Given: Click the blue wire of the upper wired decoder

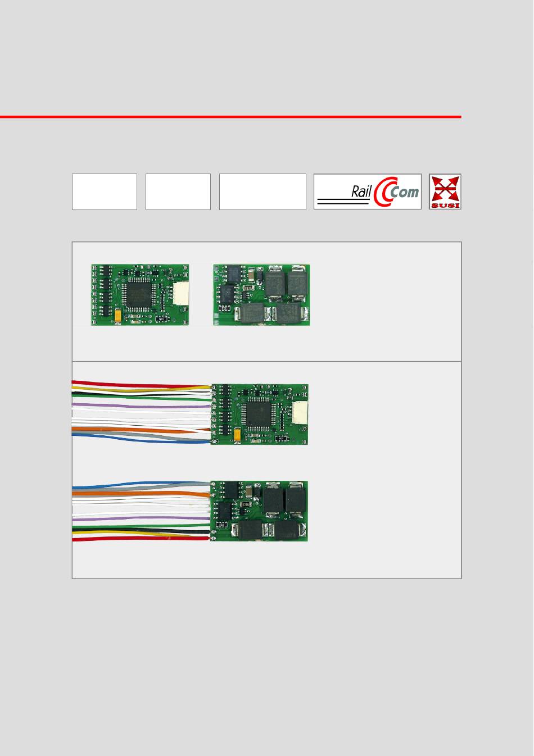Looking at the screenshot, I should pyautogui.click(x=141, y=439).
